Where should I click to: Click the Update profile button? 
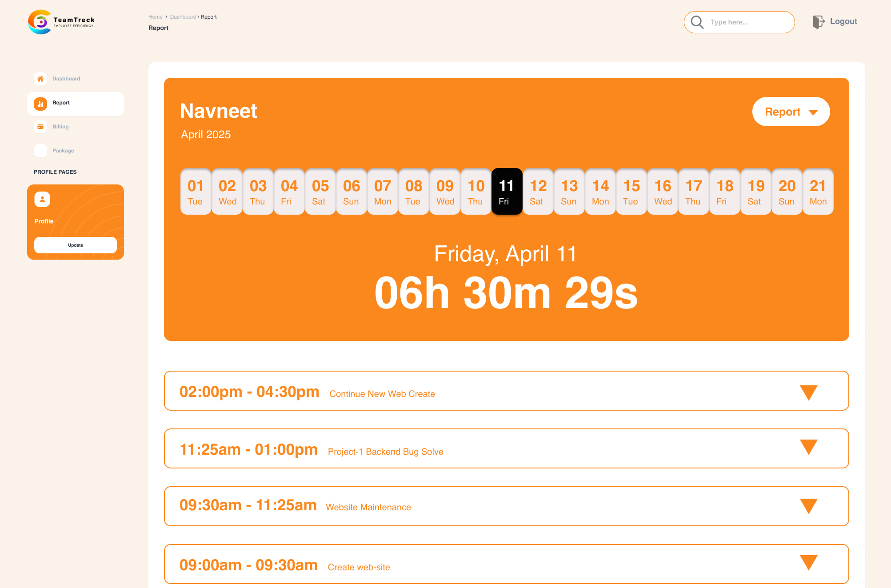coord(76,245)
